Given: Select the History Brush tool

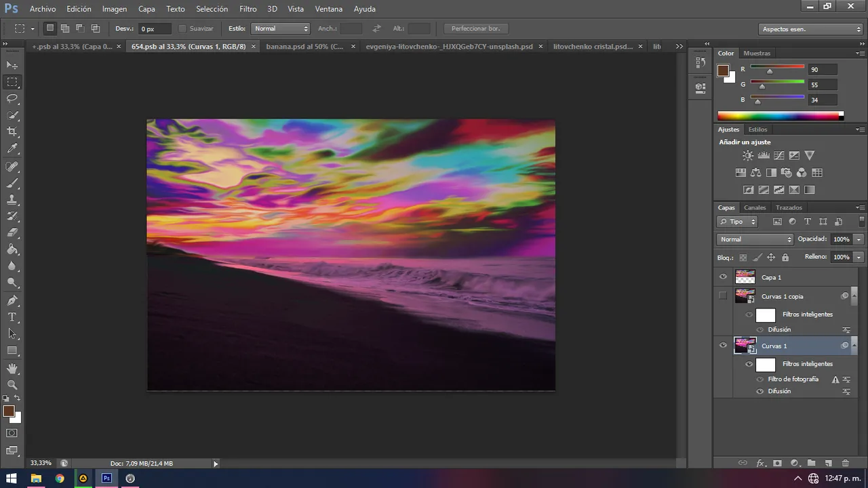Looking at the screenshot, I should [x=12, y=217].
